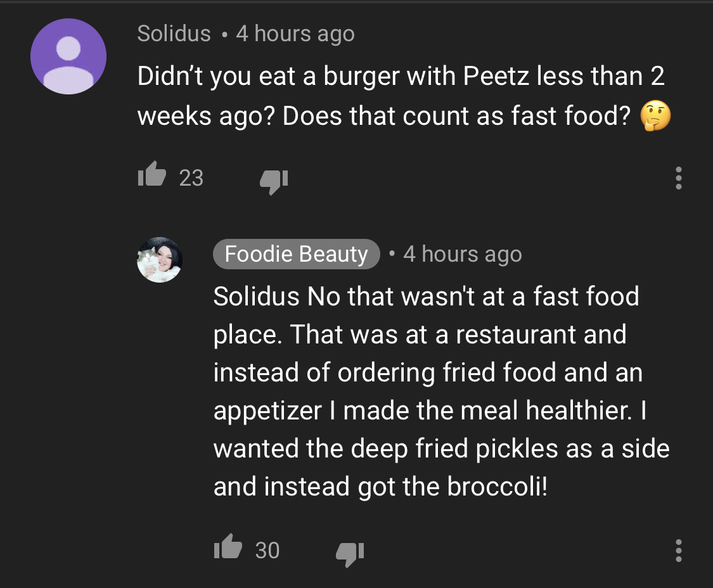Click Solidus comment's "4 hours ago" timestamp
The height and width of the screenshot is (588, 713).
pos(295,34)
